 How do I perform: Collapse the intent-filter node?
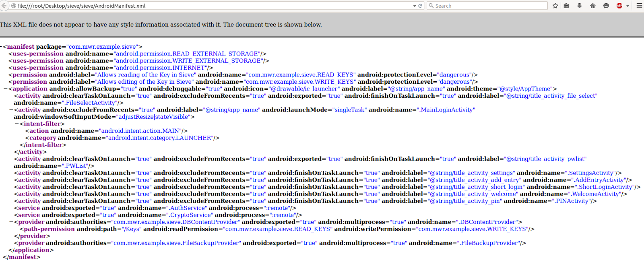[x=17, y=124]
